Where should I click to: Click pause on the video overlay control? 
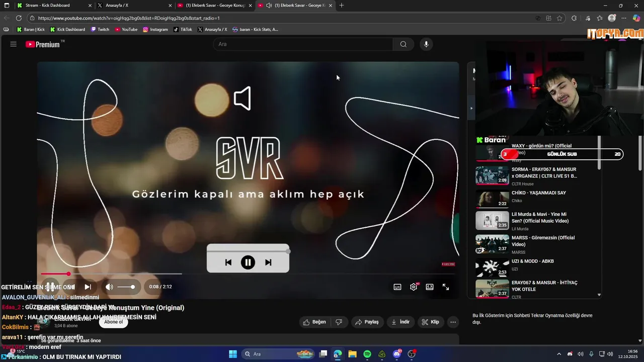[248, 262]
